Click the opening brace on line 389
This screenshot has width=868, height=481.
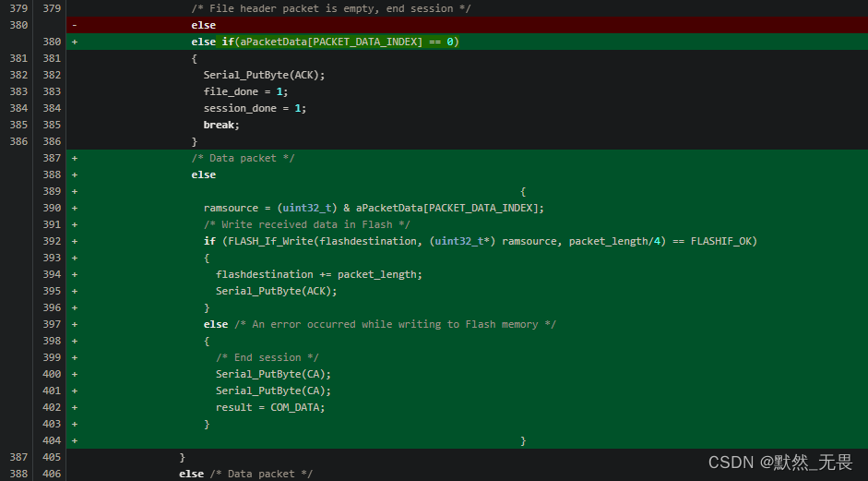[x=523, y=191]
